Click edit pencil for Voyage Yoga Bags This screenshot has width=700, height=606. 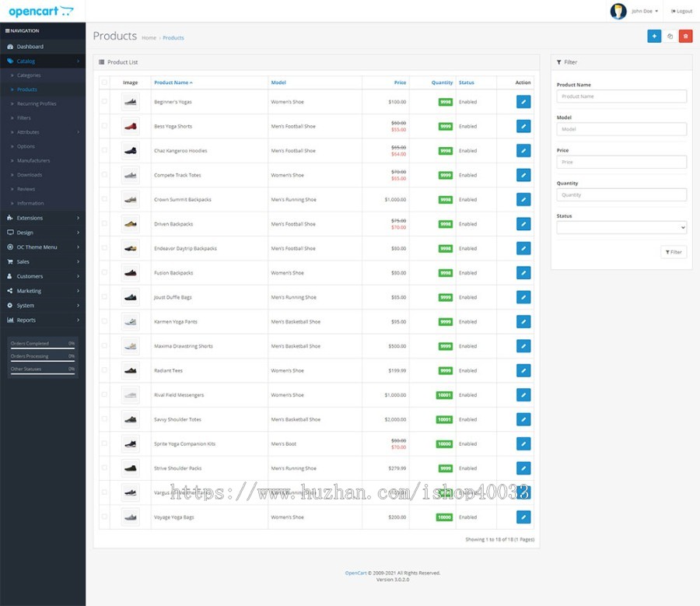[523, 517]
